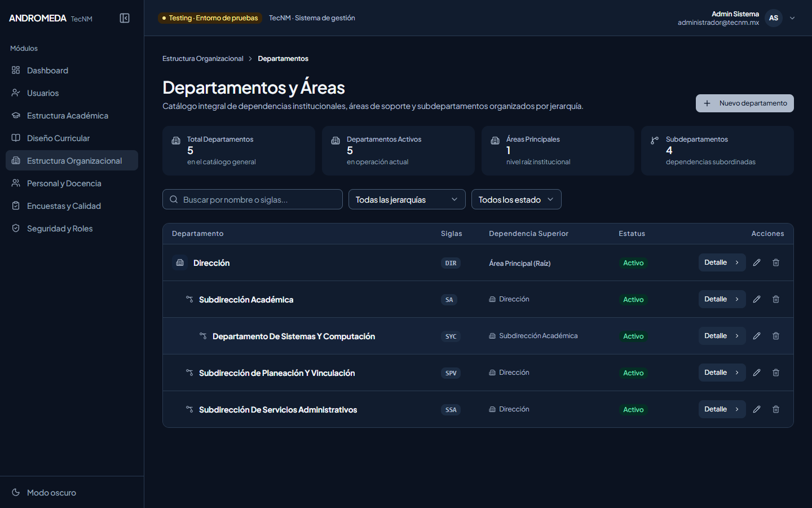Open Personal y Docencia module
Screen dimensions: 812x508
72,183
